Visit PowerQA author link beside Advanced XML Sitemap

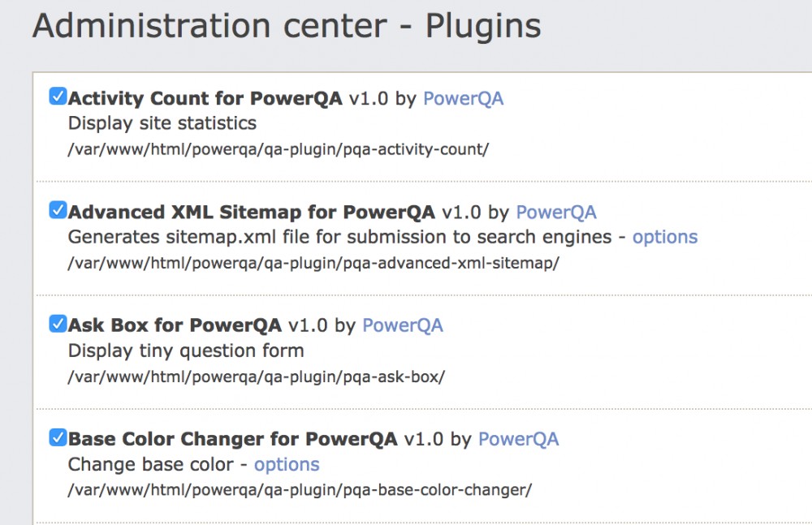[556, 213]
